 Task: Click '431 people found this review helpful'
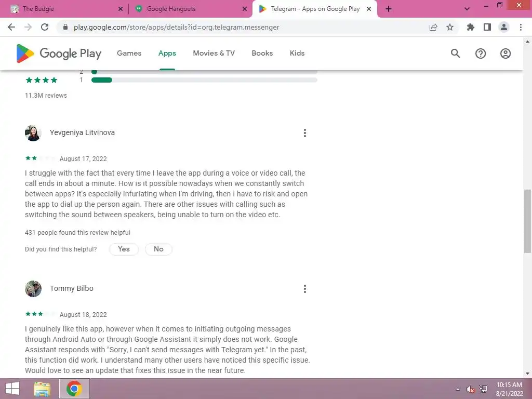(x=77, y=233)
